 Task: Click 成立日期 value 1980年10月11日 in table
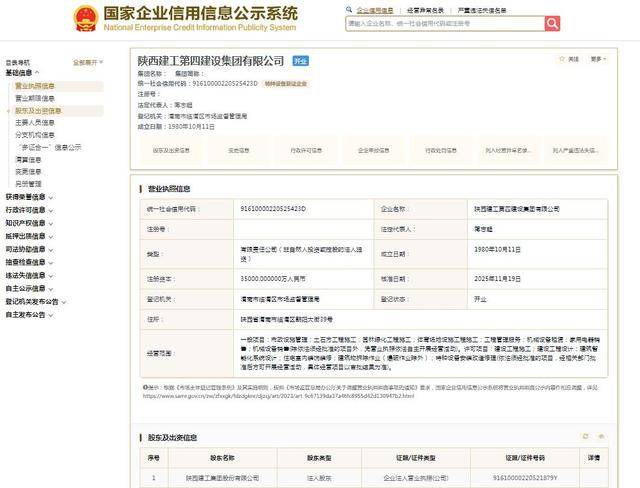tap(497, 249)
